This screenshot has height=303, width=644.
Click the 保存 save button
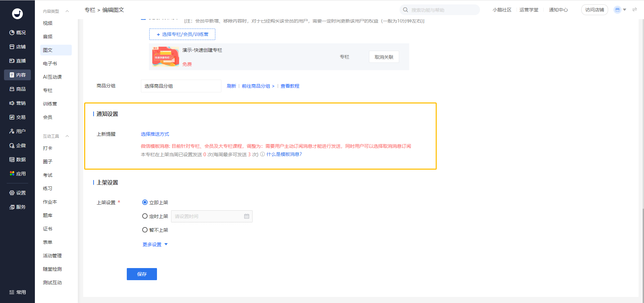(142, 274)
